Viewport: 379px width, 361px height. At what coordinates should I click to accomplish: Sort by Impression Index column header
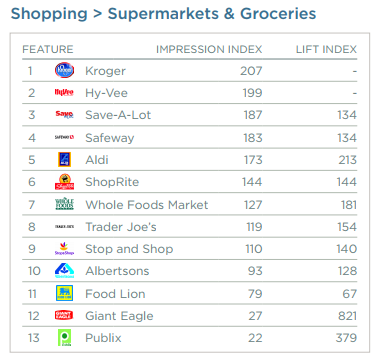coord(209,49)
